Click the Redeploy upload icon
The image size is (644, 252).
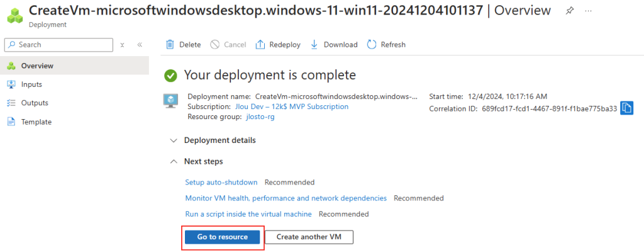pos(260,45)
